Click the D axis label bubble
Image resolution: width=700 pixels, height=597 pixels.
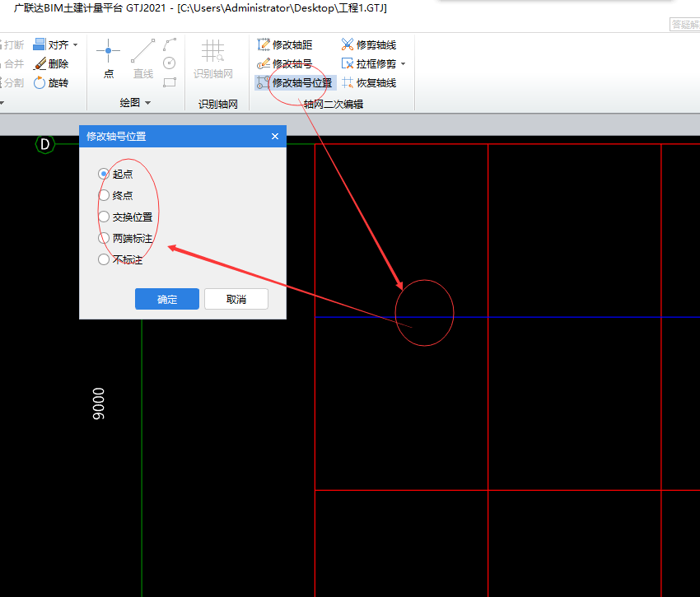click(44, 144)
